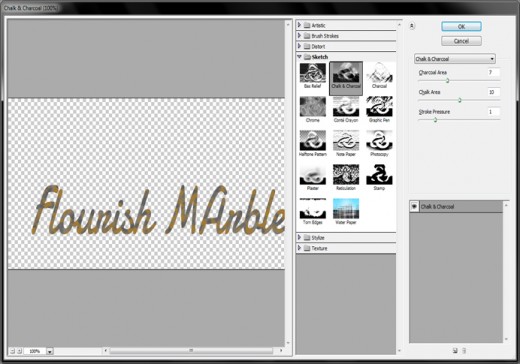Click the preview horizontal scrollbar

tap(191, 350)
